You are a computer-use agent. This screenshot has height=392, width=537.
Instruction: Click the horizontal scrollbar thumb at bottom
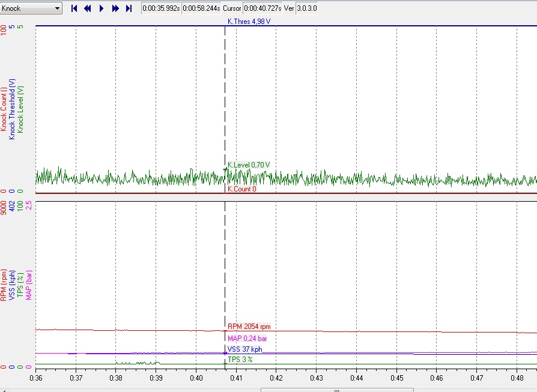[336, 389]
